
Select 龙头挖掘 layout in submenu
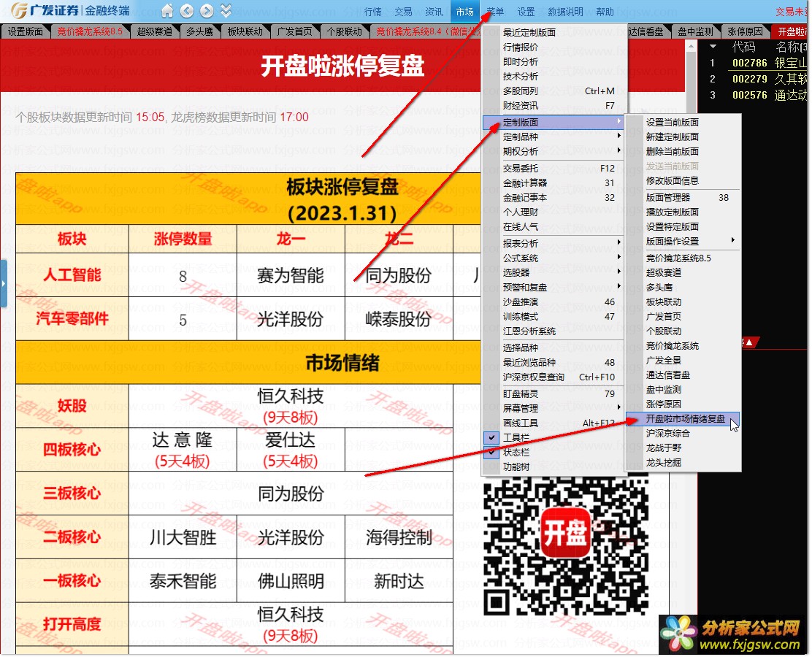[683, 463]
